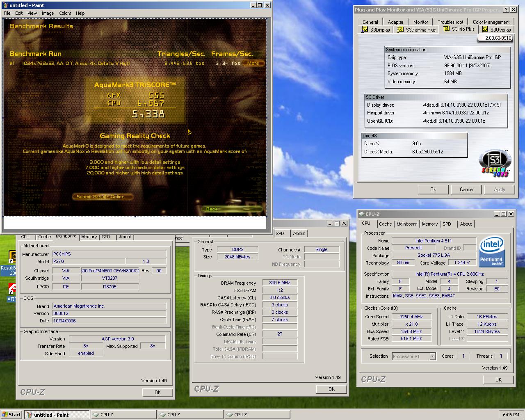Click OK in the right CPU-Z window

498,380
